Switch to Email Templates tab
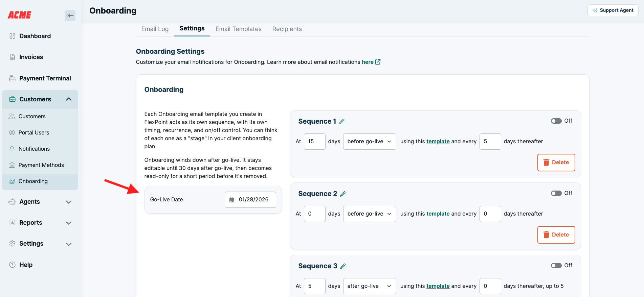 [239, 29]
